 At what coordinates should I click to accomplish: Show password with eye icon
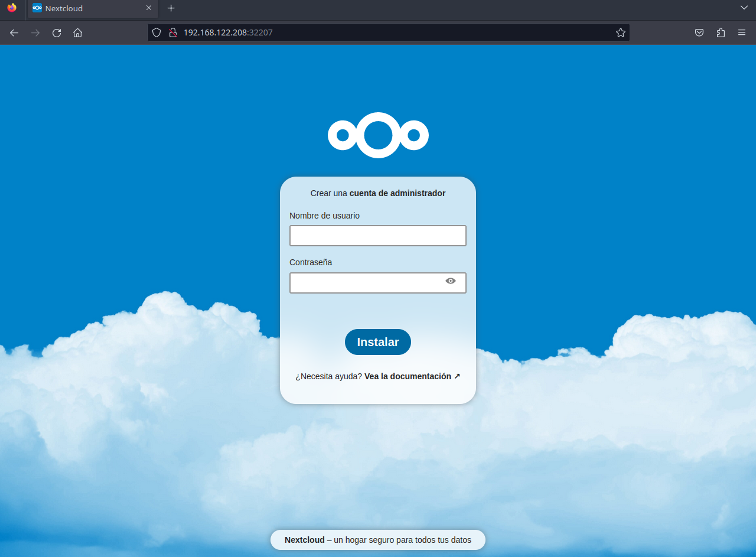(451, 281)
